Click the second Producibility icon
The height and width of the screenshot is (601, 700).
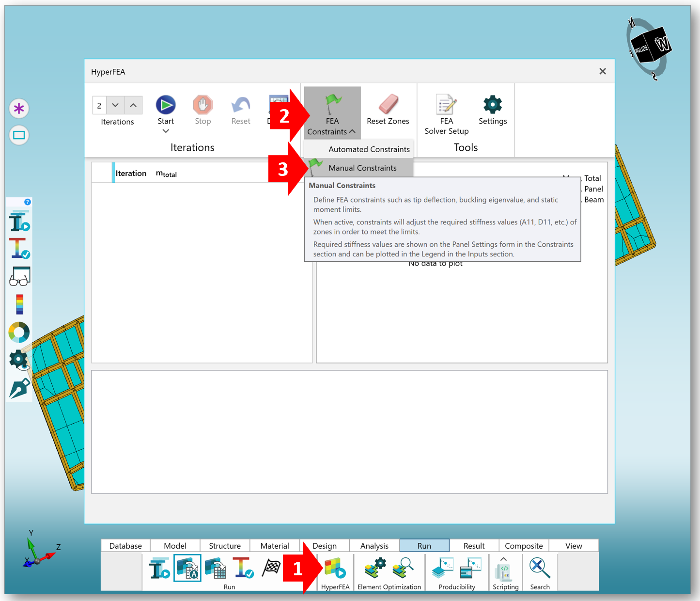click(x=471, y=568)
